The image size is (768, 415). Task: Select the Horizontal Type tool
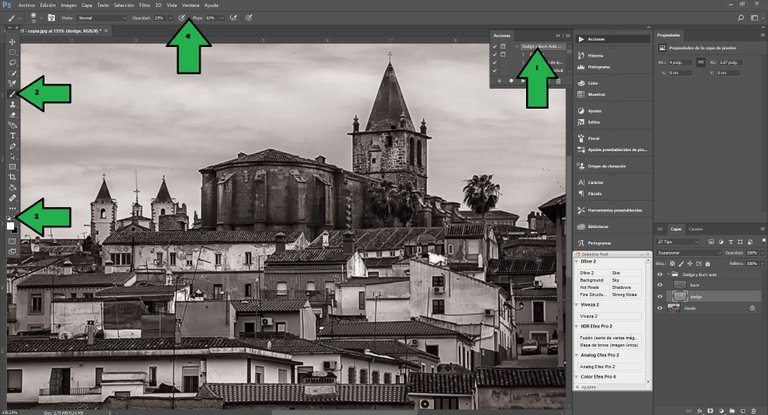click(x=13, y=136)
